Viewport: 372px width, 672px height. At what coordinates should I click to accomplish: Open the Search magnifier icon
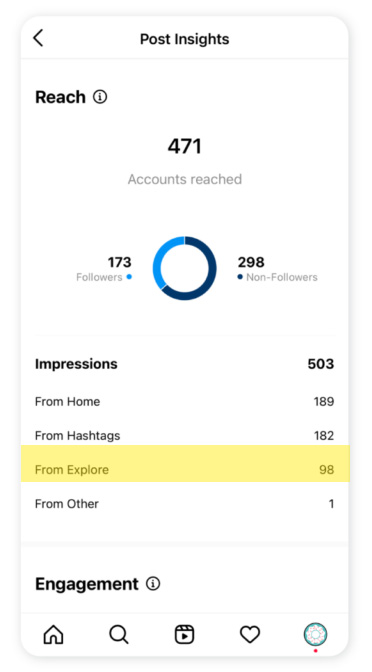point(119,634)
